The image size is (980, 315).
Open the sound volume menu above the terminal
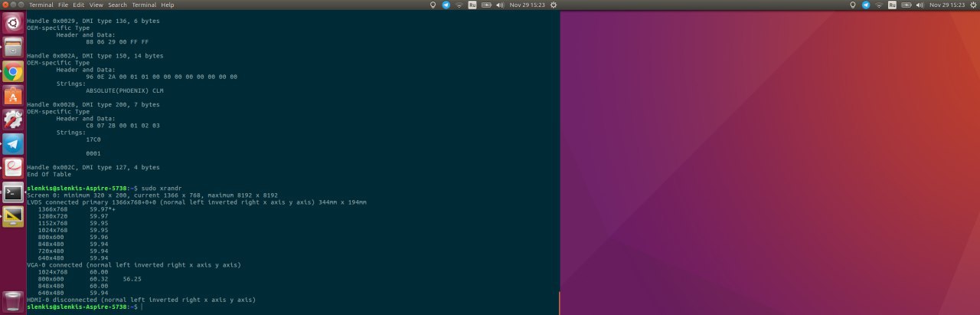pyautogui.click(x=500, y=5)
